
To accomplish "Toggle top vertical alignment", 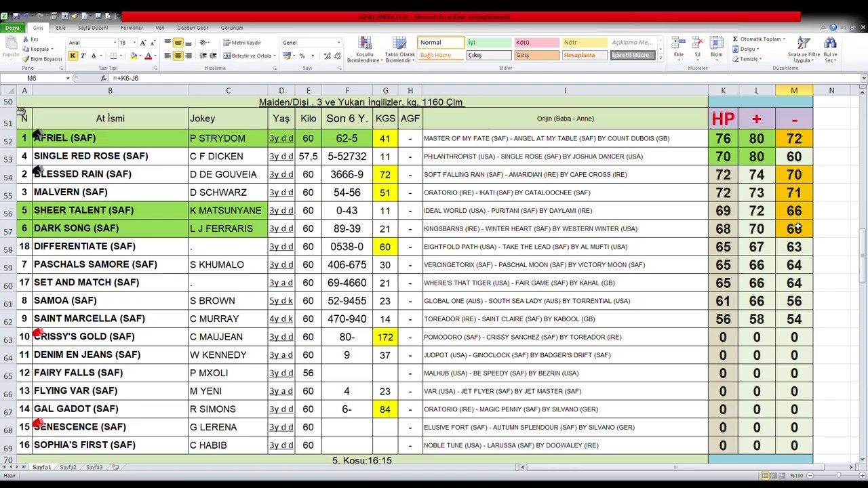I will click(167, 43).
